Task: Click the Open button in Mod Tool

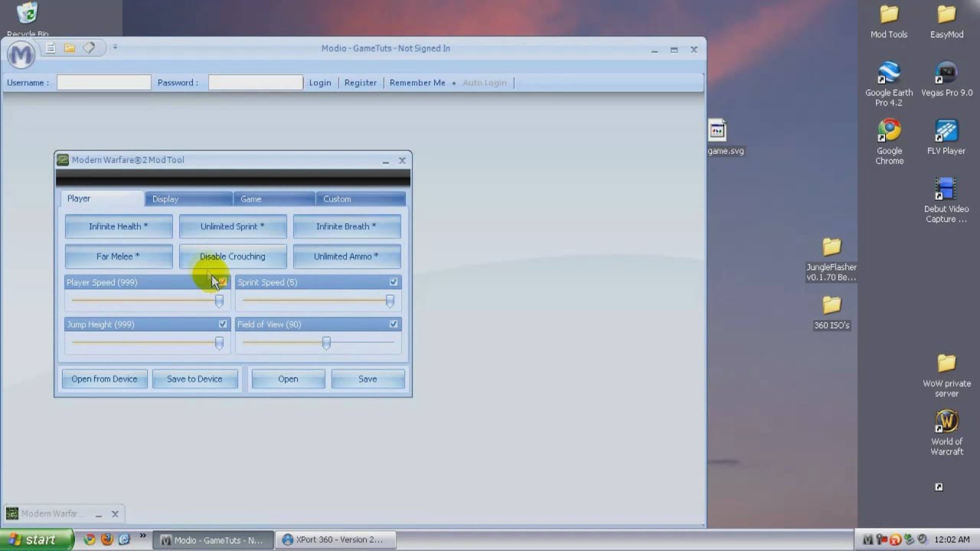Action: 288,379
